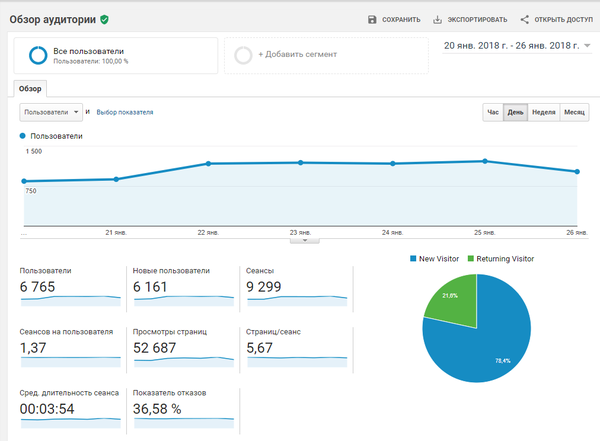Click the blue New Visitor legend swatch
This screenshot has height=441, width=600.
pyautogui.click(x=413, y=259)
